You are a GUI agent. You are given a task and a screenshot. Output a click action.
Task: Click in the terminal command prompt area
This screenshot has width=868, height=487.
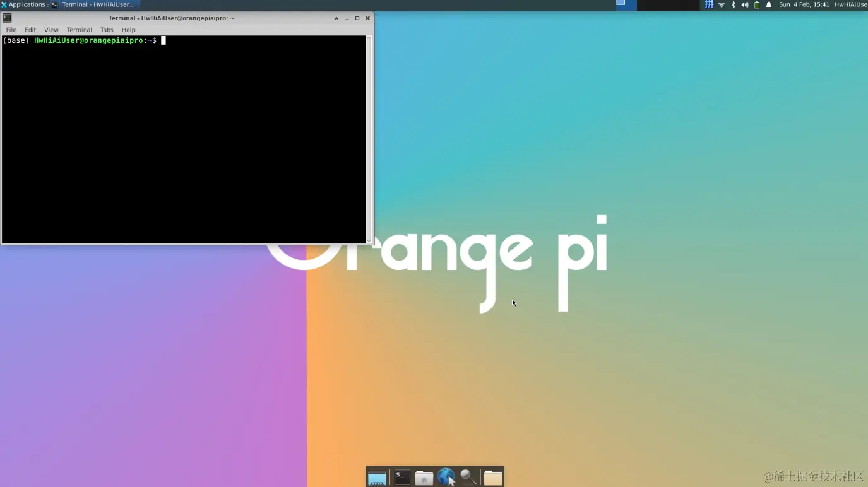tap(183, 139)
